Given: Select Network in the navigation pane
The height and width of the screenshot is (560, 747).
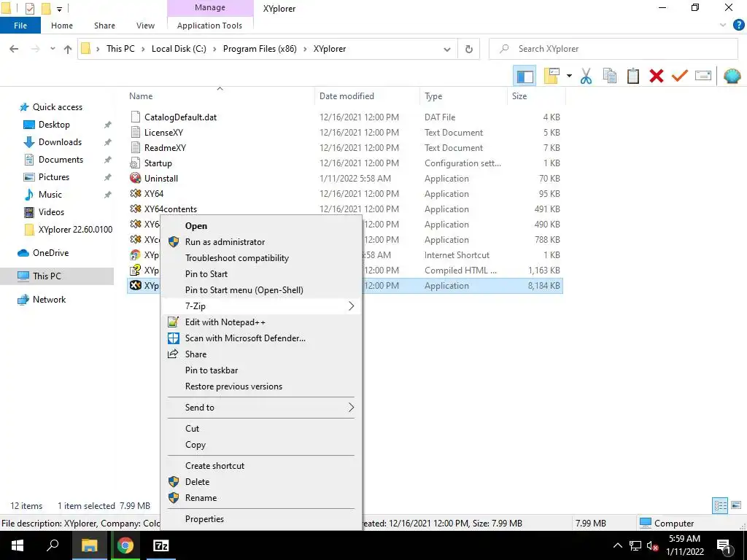Looking at the screenshot, I should click(49, 300).
